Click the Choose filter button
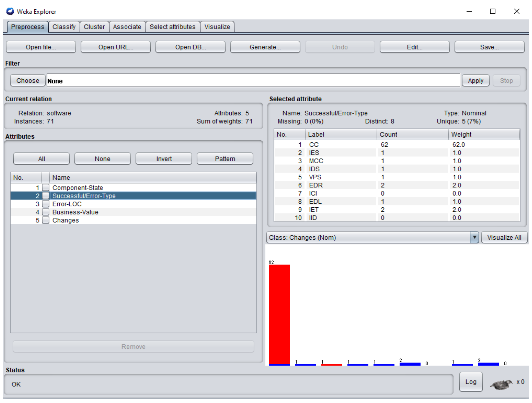The image size is (532, 403). tap(28, 81)
